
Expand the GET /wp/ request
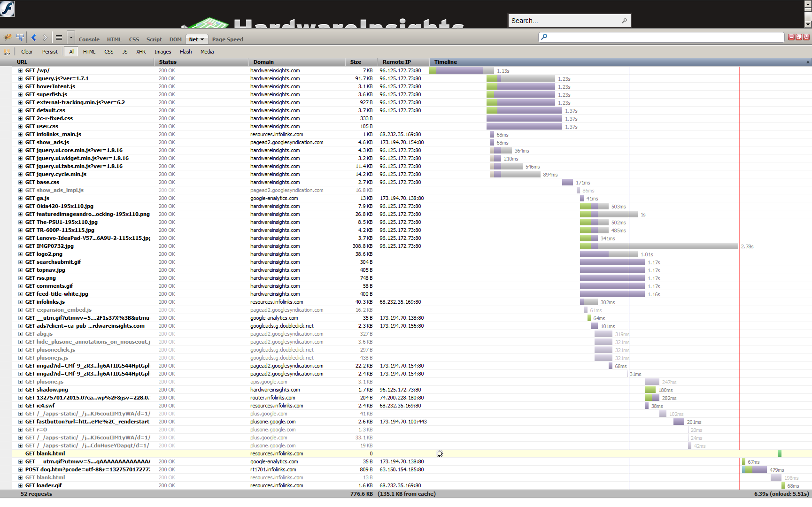20,71
